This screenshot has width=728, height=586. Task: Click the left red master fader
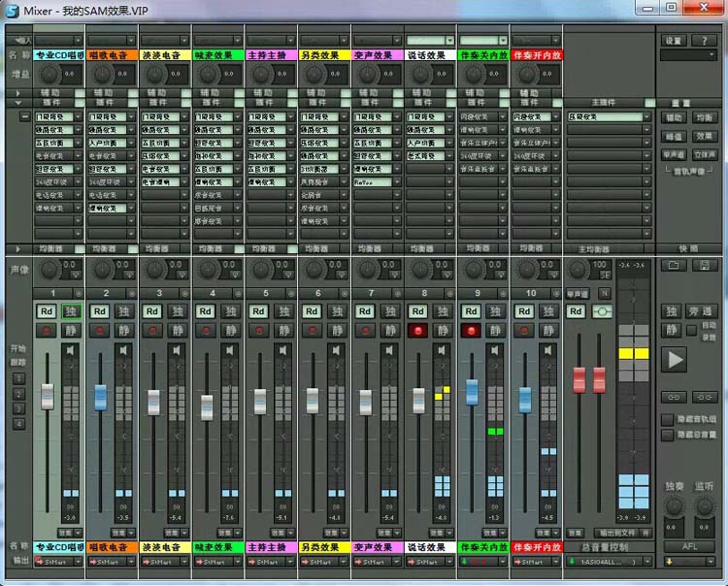579,379
